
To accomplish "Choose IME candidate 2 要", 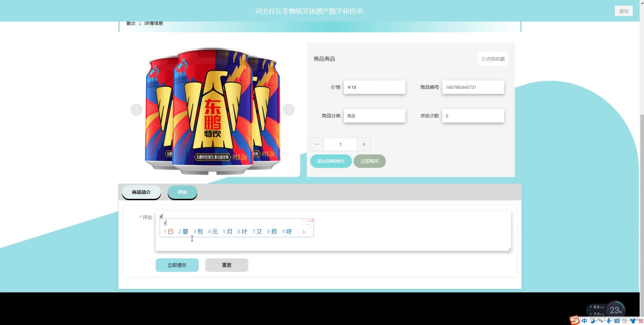I will click(184, 231).
